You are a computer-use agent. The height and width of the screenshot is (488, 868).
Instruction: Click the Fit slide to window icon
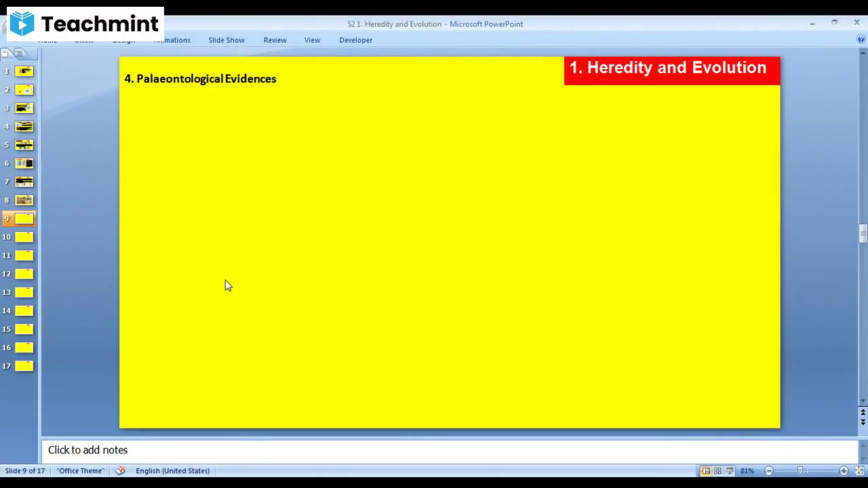click(859, 470)
